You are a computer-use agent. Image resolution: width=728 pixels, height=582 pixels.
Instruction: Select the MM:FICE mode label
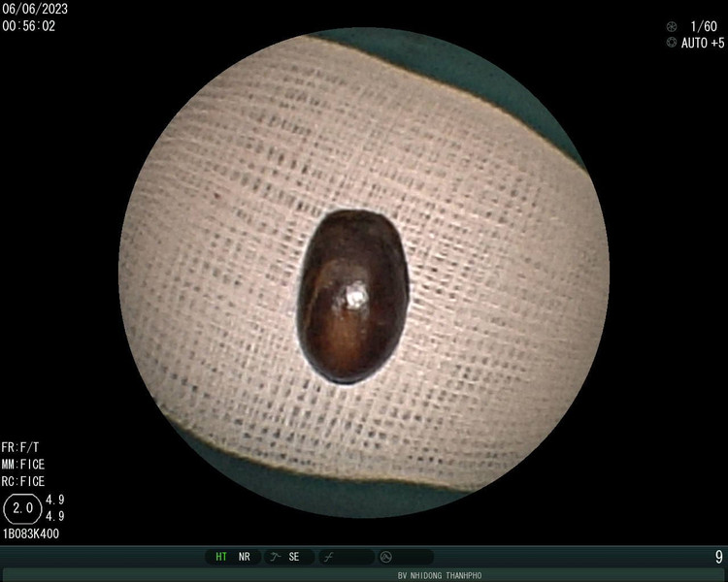pyautogui.click(x=23, y=465)
